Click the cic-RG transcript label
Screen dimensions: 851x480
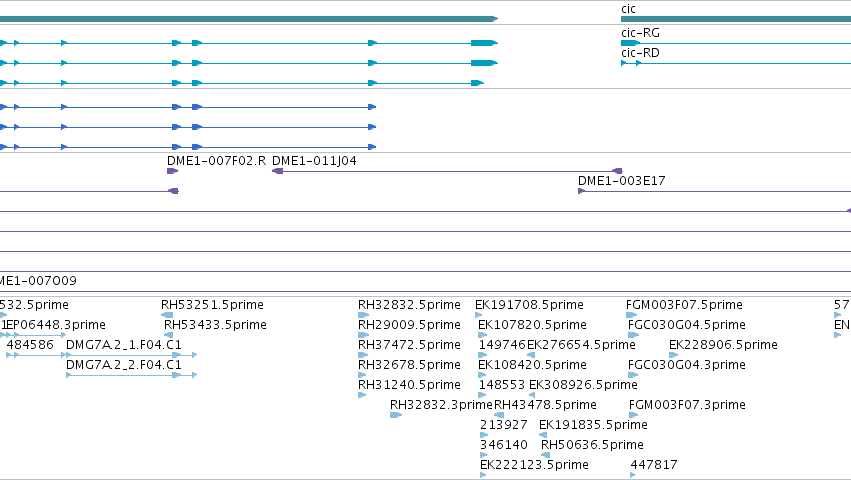640,33
